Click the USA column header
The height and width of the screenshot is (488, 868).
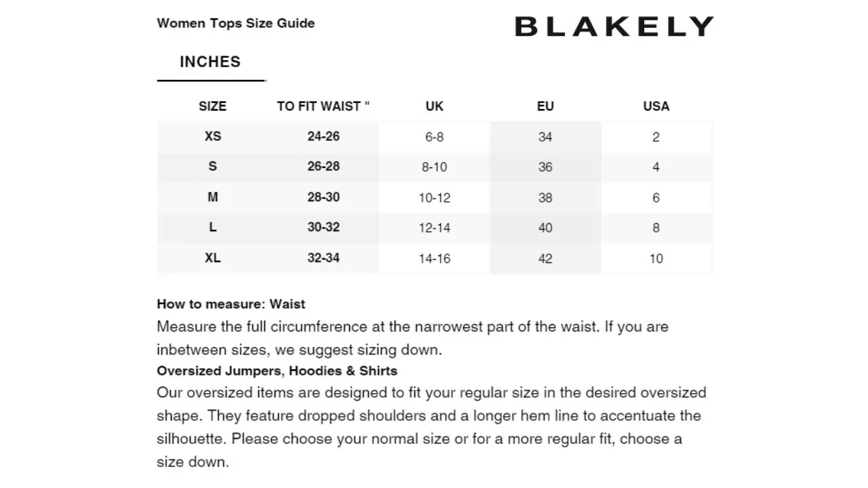(656, 106)
